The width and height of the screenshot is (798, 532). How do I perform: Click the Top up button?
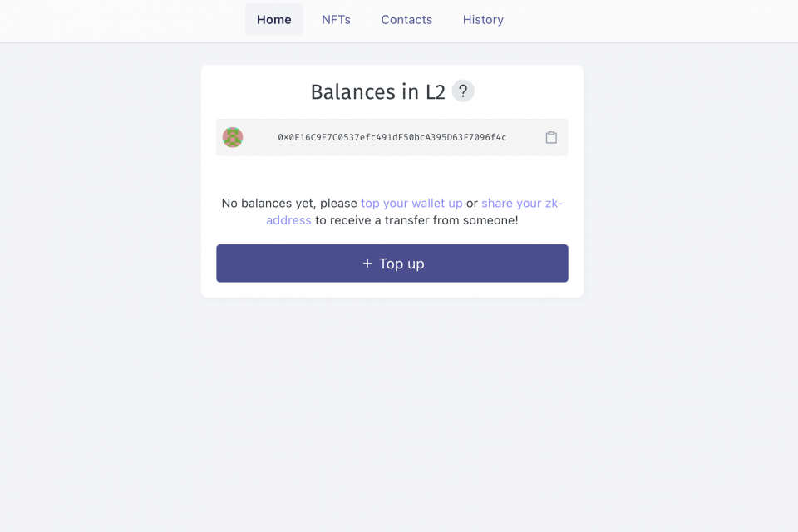(392, 264)
